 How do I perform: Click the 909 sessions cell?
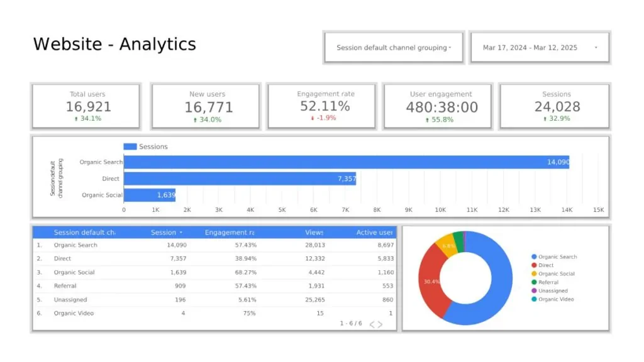click(x=180, y=286)
